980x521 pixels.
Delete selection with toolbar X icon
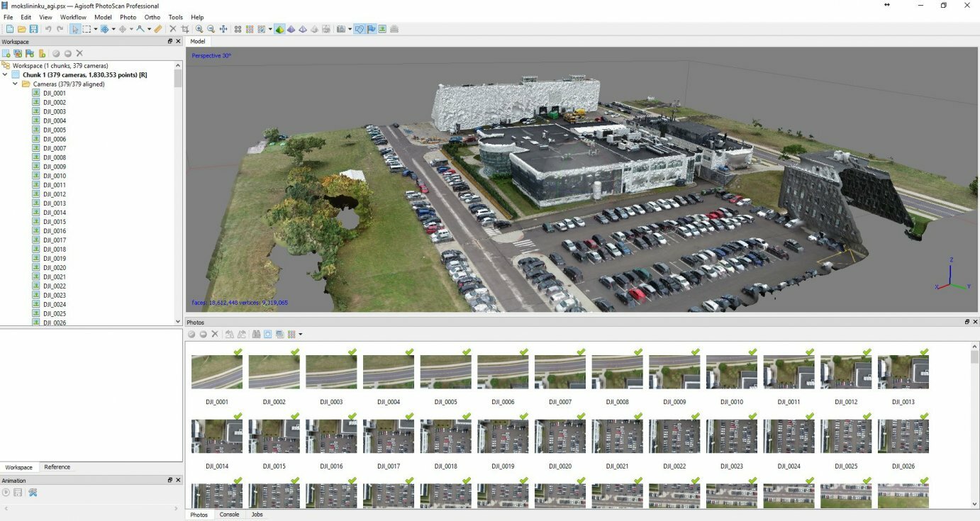click(x=173, y=29)
